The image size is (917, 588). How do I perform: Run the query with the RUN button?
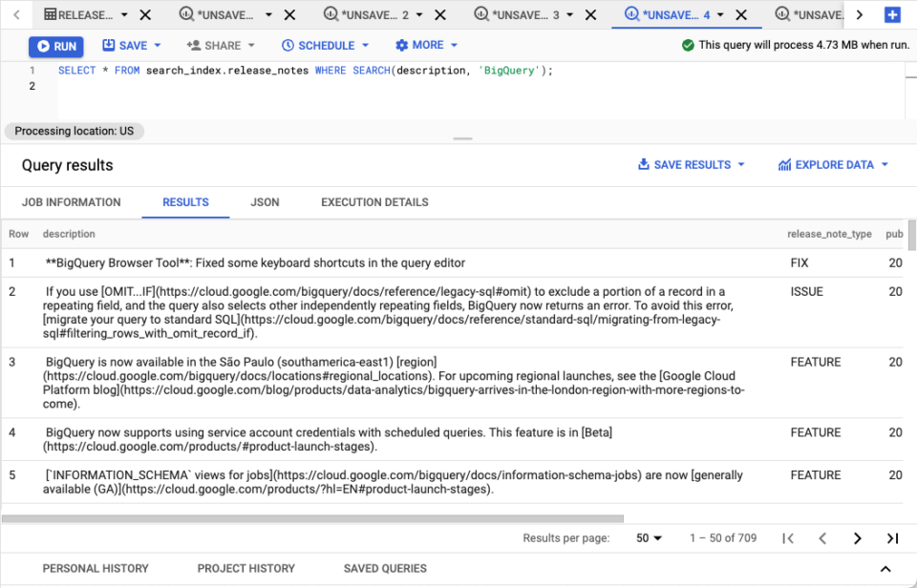[55, 45]
